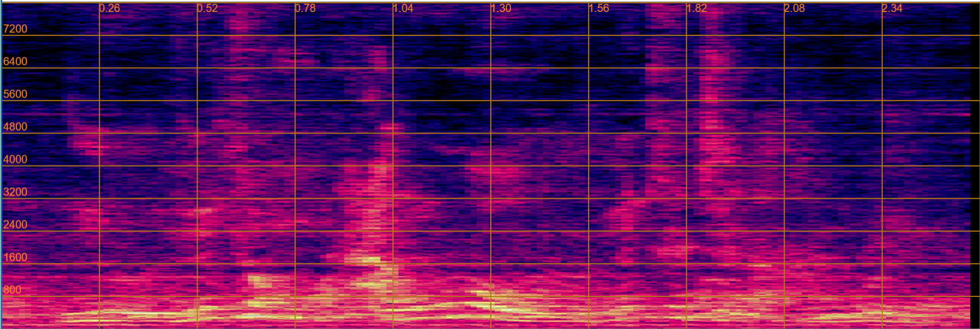Click the 0.78 time marker label
Viewport: 980px width, 329px height.
coord(305,8)
